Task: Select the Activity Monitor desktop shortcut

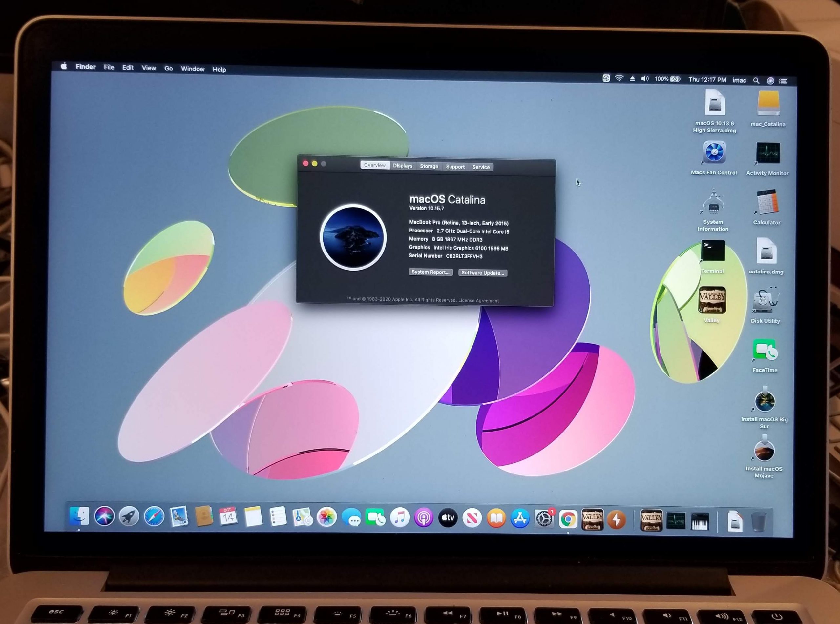Action: pos(767,159)
